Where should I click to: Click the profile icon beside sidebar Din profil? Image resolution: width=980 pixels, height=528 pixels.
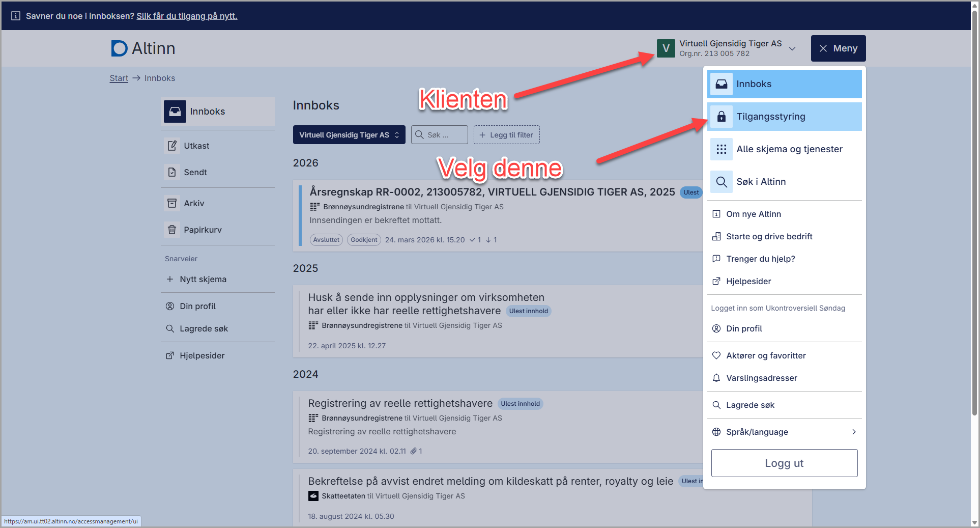(170, 306)
